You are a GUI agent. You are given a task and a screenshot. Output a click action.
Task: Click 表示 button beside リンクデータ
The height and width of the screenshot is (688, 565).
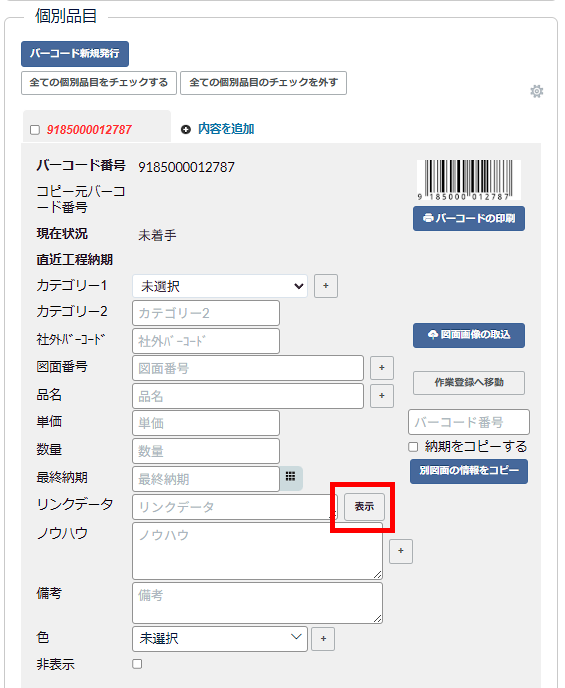pyautogui.click(x=364, y=507)
